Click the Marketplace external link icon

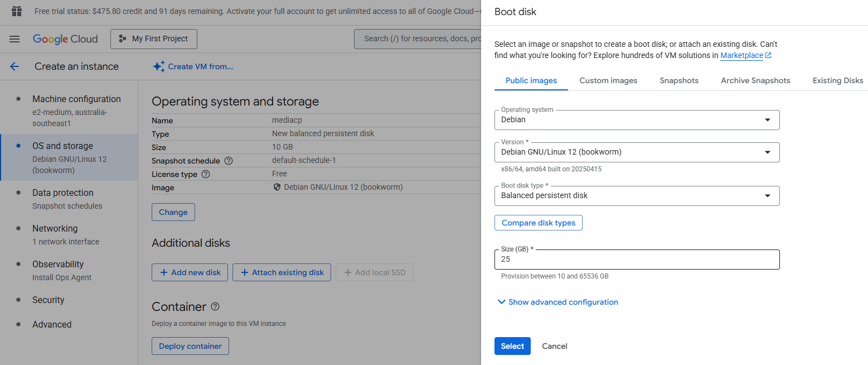point(768,55)
